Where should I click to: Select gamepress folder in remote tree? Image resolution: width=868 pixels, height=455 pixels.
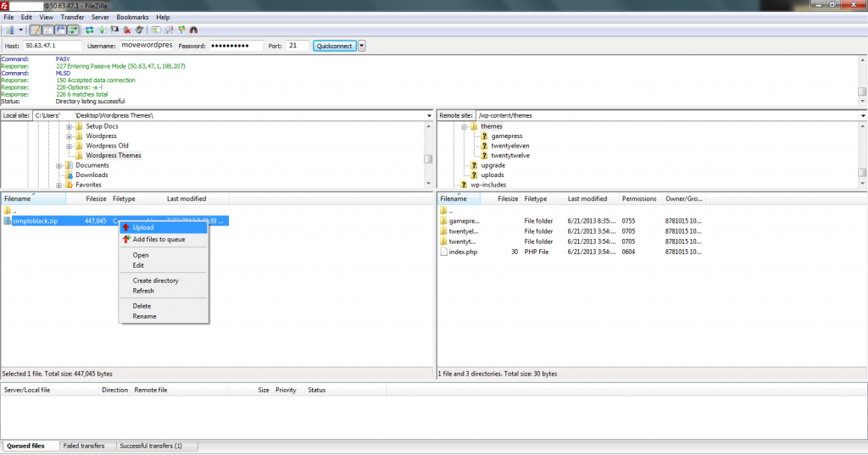click(507, 136)
